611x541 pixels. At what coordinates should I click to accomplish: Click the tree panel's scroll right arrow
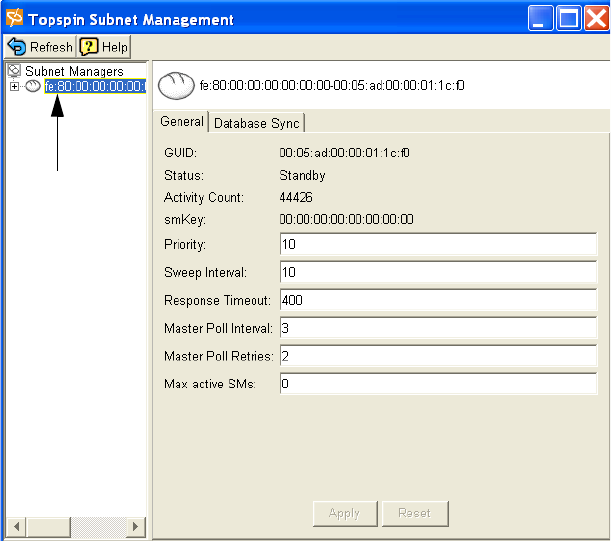[x=136, y=526]
